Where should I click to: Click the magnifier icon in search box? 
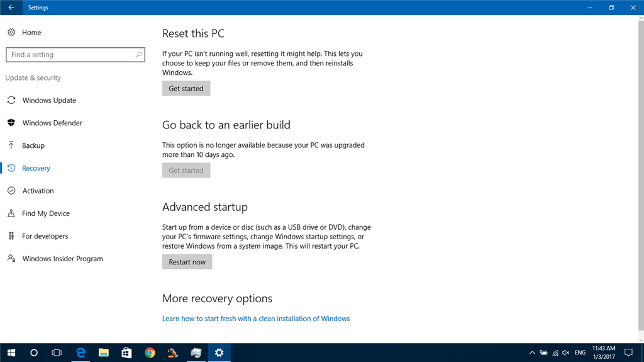coord(139,54)
